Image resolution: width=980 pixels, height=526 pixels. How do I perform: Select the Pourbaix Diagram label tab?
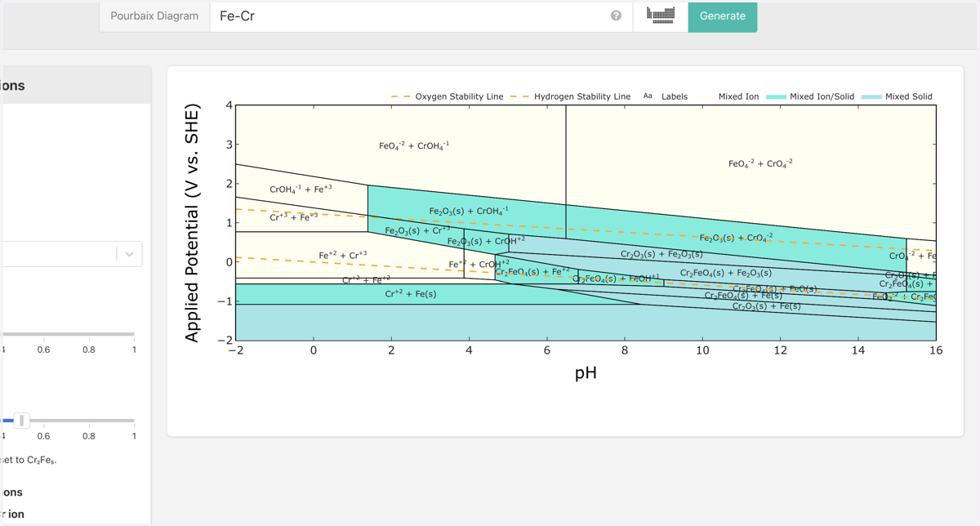click(x=154, y=16)
